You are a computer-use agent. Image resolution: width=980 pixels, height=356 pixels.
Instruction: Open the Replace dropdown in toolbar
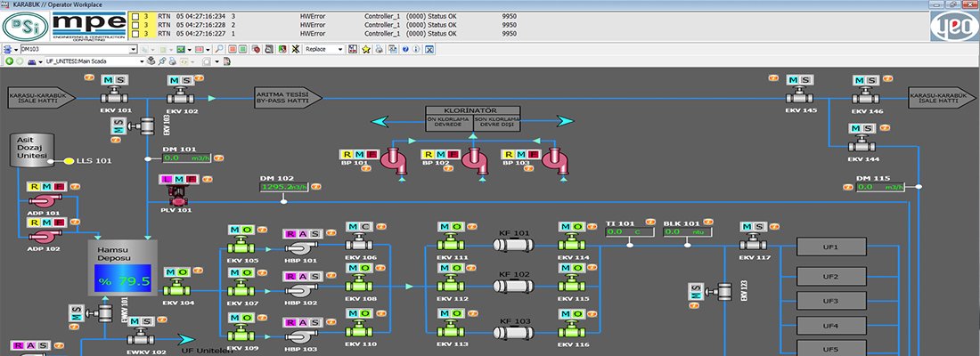click(340, 49)
